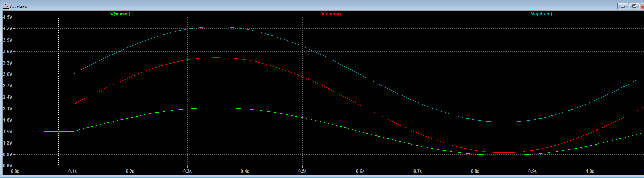Screen dimensions: 644x178
Task: Click the 3.0V vertical axis label
Action: pos(8,74)
